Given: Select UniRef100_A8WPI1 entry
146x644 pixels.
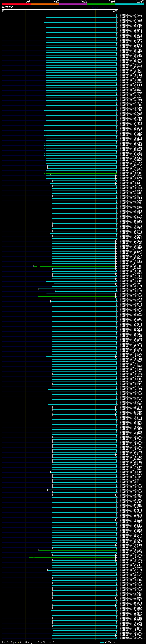Looking at the screenshot, I should (x=131, y=417).
